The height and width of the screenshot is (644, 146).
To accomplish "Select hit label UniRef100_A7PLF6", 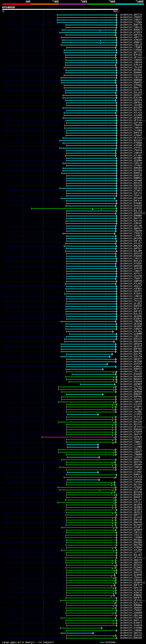I will pyautogui.click(x=131, y=65).
